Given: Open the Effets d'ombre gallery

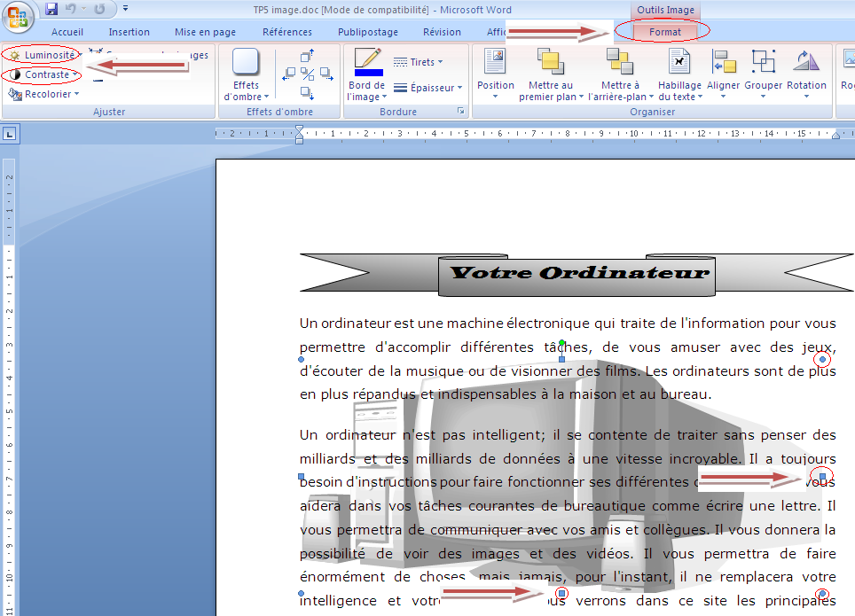Looking at the screenshot, I should pos(246,75).
